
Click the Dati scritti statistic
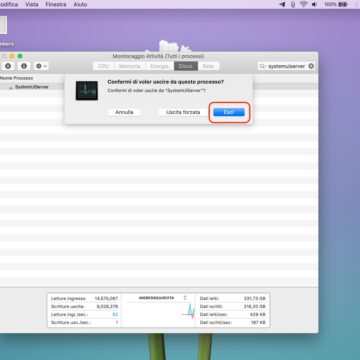click(x=233, y=306)
